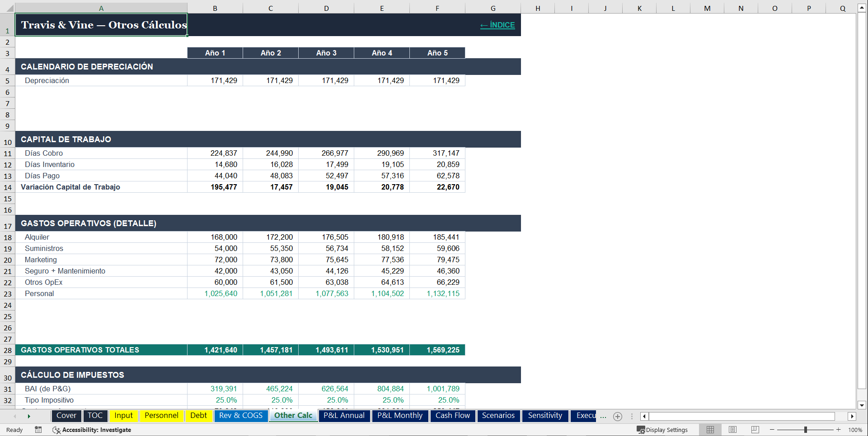868x436 pixels.
Task: Select the Other Calc sheet tab
Action: coord(293,416)
